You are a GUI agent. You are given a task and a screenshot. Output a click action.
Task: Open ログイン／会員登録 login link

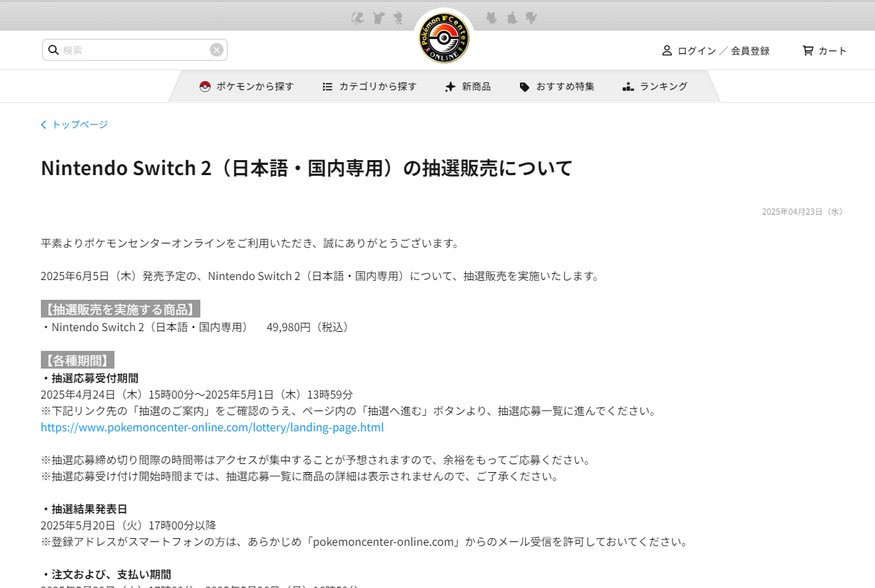point(724,51)
